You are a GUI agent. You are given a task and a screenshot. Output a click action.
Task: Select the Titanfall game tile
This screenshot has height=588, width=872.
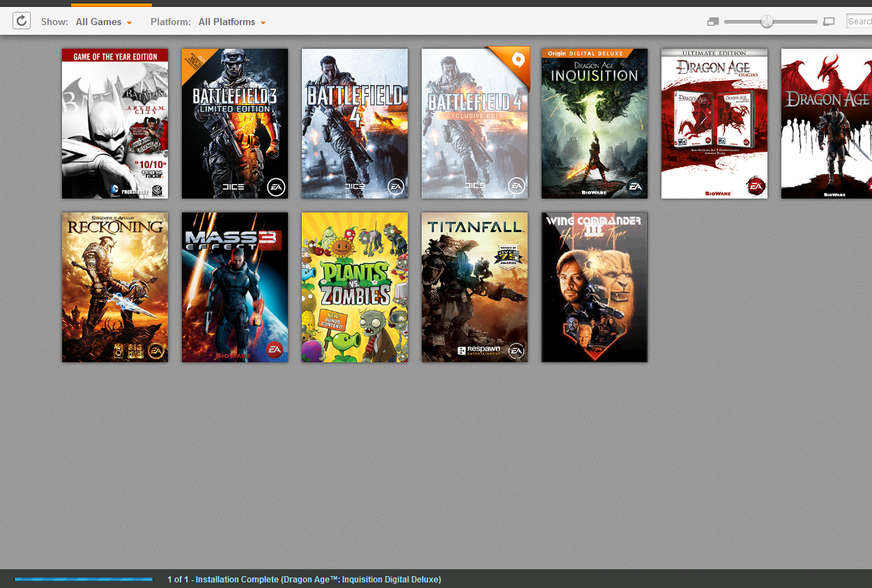coord(475,287)
